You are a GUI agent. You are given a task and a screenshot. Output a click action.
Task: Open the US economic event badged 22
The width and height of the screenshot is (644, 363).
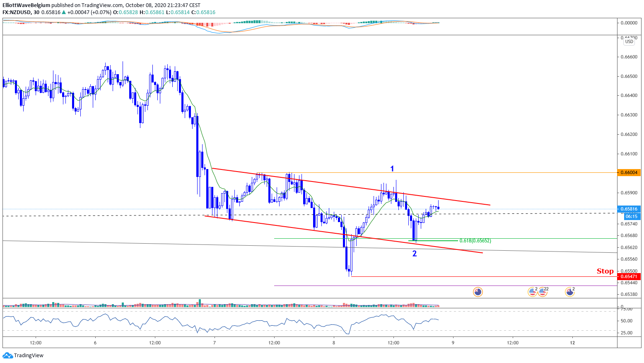coord(543,292)
